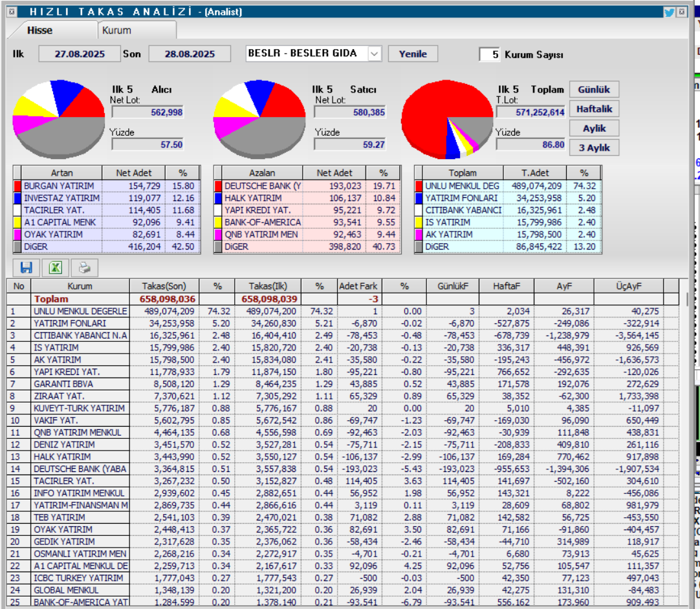700x609 pixels.
Task: Click the T.Adet column header
Action: click(535, 173)
